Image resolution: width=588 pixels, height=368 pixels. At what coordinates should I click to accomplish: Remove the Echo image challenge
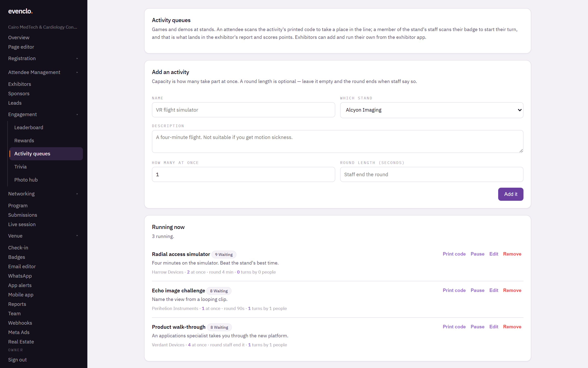[x=512, y=290]
